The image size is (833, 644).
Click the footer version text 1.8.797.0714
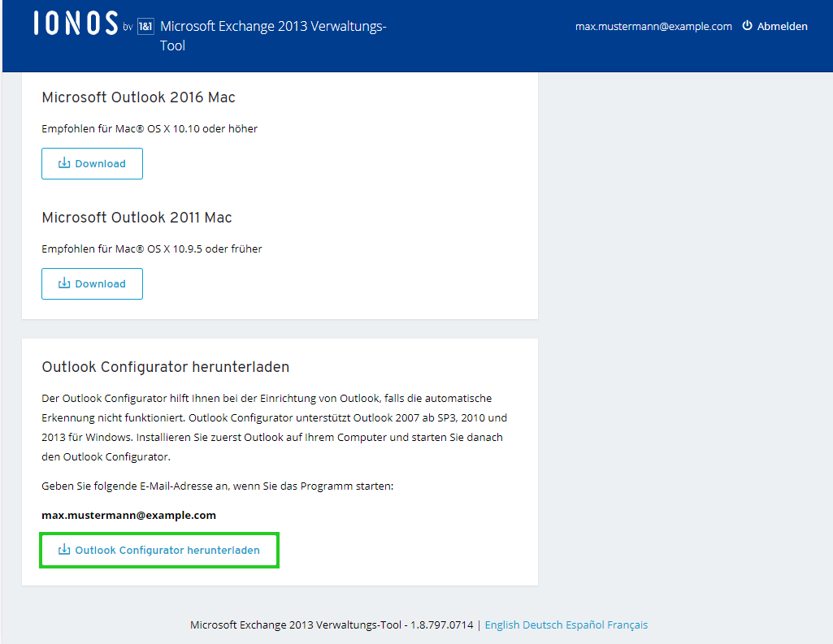(x=441, y=625)
